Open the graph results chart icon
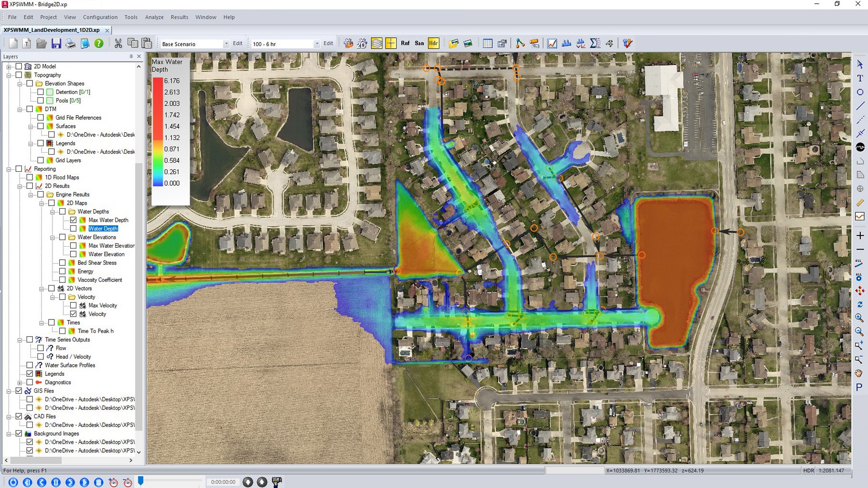The image size is (868, 488). tap(552, 43)
